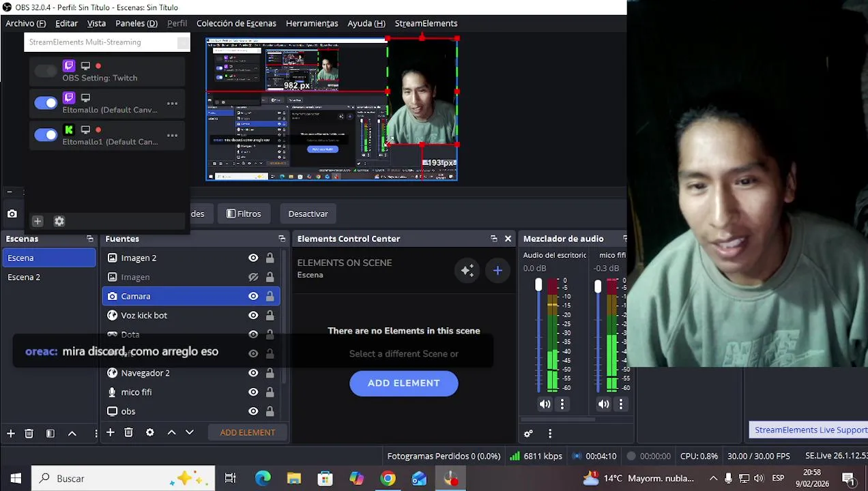The width and height of the screenshot is (868, 491).
Task: Hide the Voz kick bot source
Action: 253,315
